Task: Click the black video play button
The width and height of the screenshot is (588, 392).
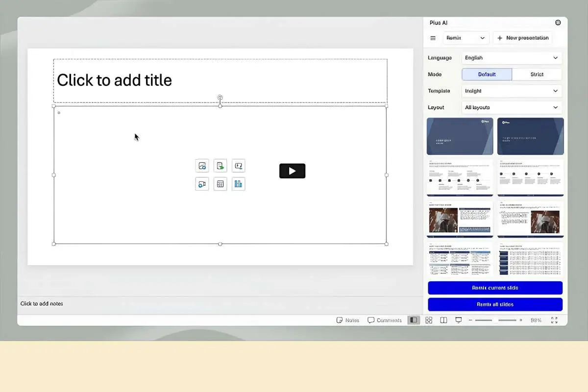Action: pos(292,171)
